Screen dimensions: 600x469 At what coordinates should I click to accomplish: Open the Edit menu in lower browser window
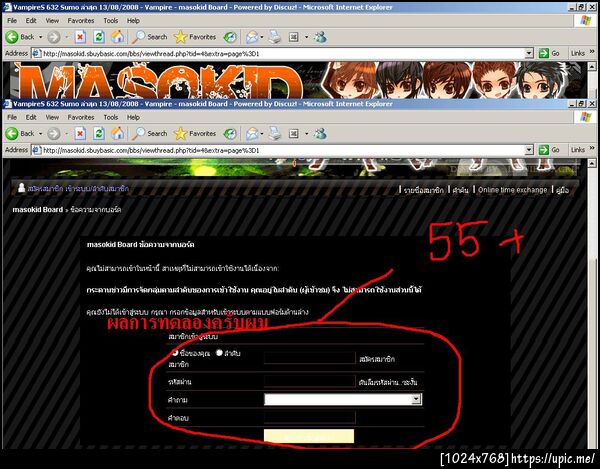[x=31, y=117]
